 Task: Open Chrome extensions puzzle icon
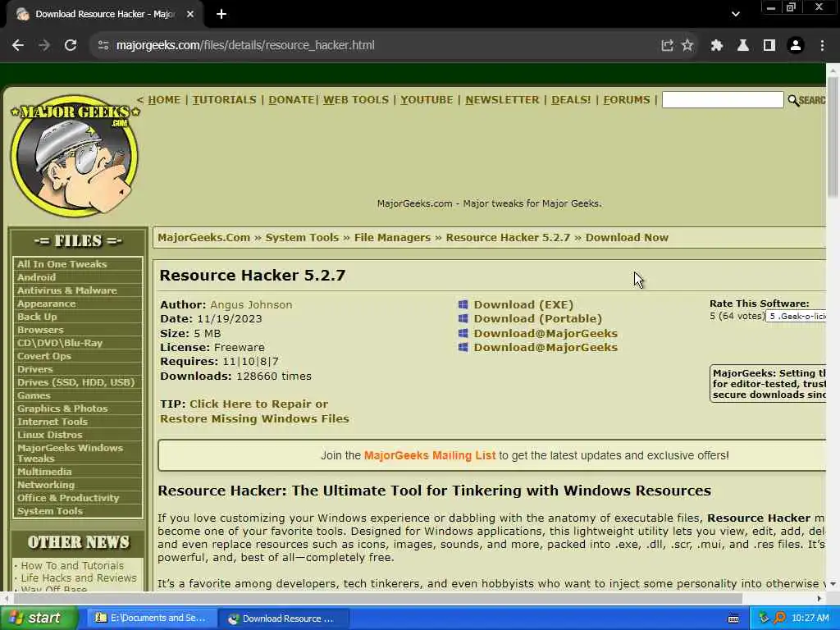coord(717,46)
